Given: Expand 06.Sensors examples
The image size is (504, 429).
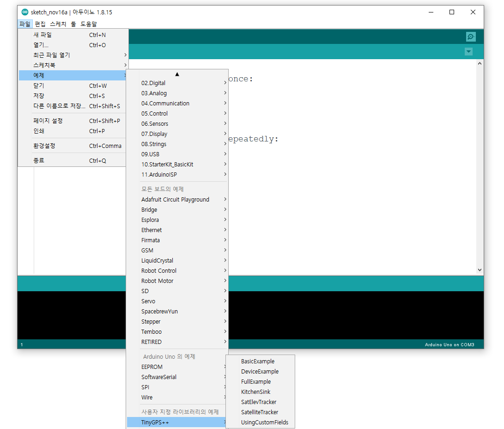Looking at the screenshot, I should [177, 124].
